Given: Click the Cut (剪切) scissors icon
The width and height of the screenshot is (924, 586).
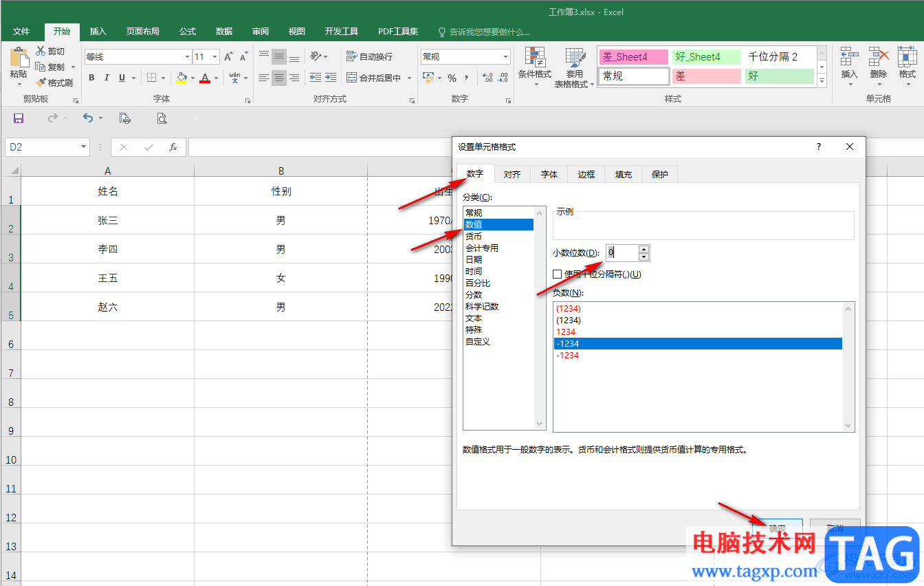Looking at the screenshot, I should (x=41, y=51).
